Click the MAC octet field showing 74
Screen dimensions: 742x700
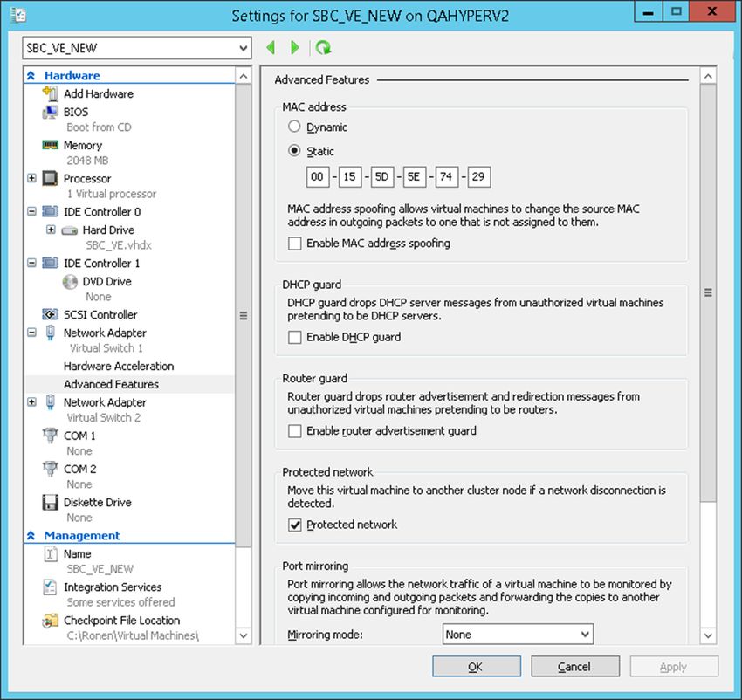point(447,177)
